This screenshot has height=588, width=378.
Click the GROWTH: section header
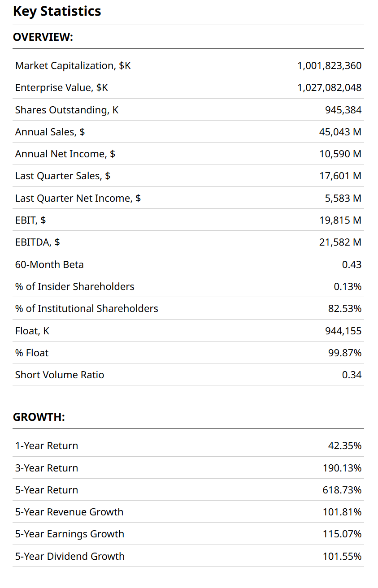click(x=39, y=417)
